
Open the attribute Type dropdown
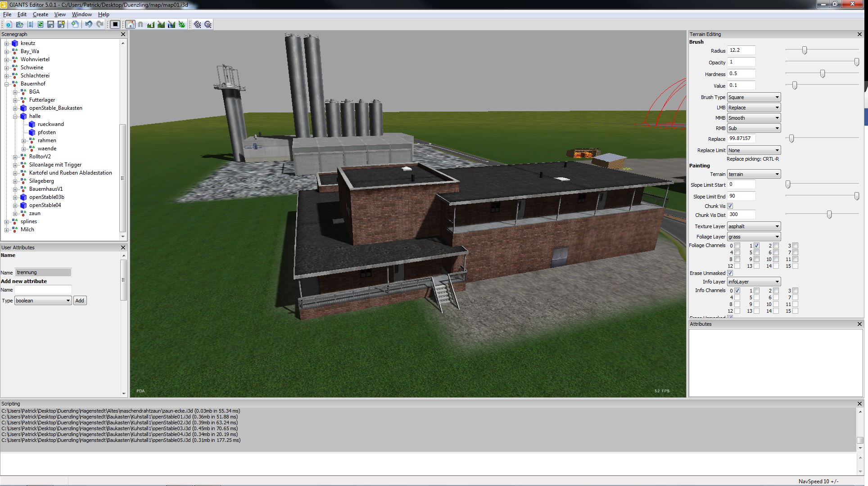(x=43, y=301)
